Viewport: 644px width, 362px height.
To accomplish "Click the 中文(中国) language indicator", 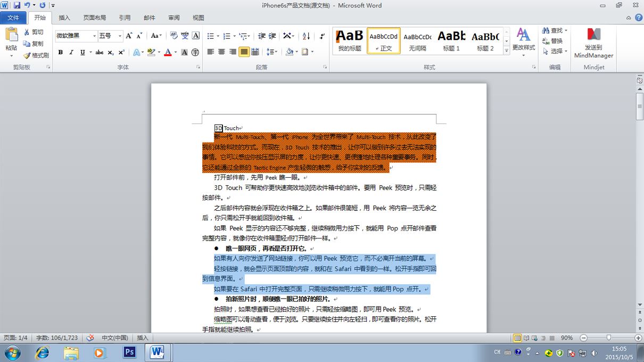I will (x=115, y=338).
